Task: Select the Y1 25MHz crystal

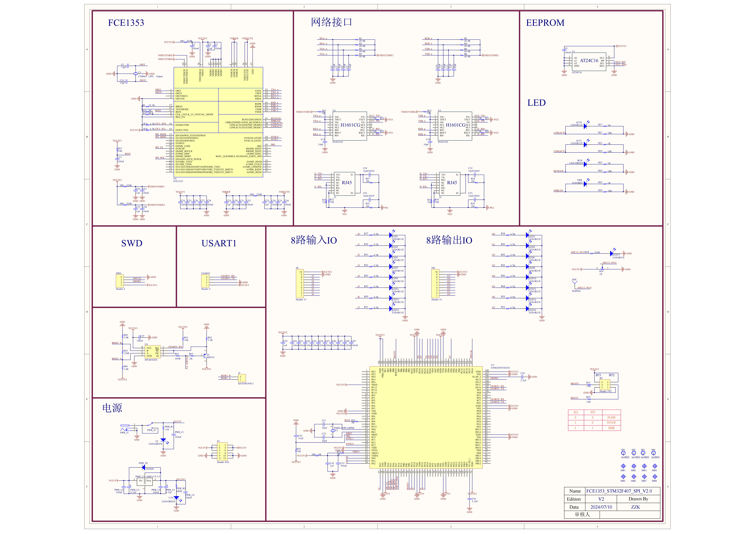Action: (135, 74)
